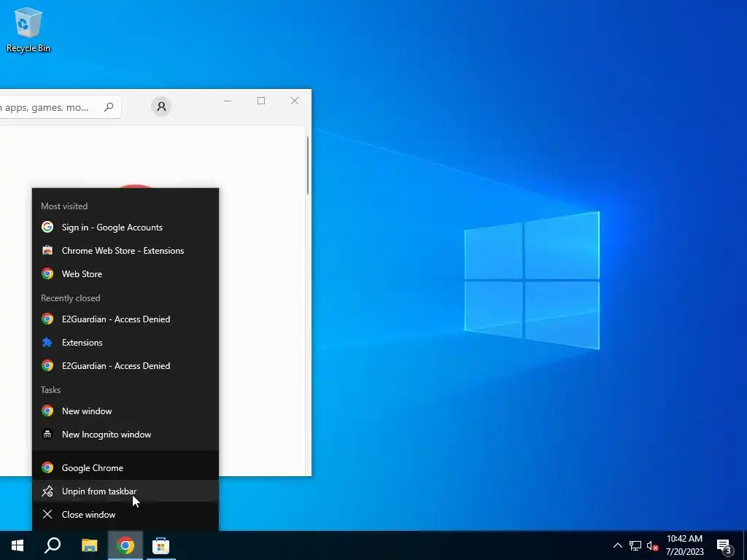This screenshot has height=560, width=747.
Task: Choose Close window in jump list
Action: pyautogui.click(x=125, y=514)
